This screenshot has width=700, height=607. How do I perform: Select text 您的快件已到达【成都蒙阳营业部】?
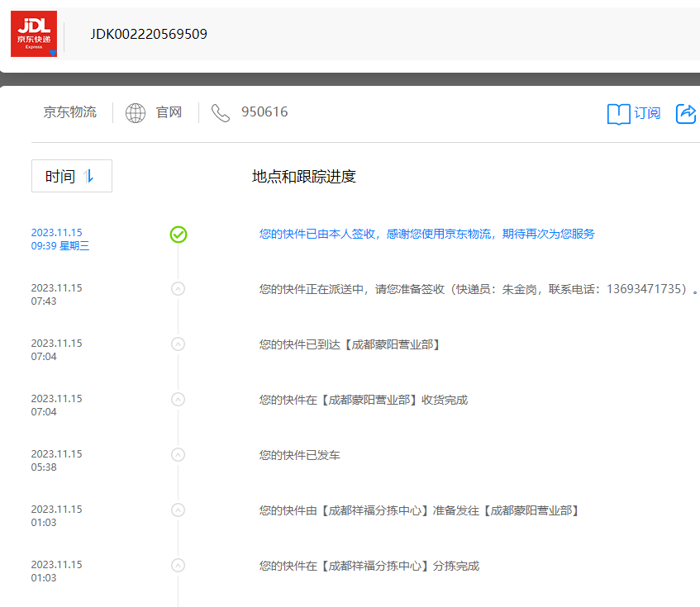coord(350,344)
